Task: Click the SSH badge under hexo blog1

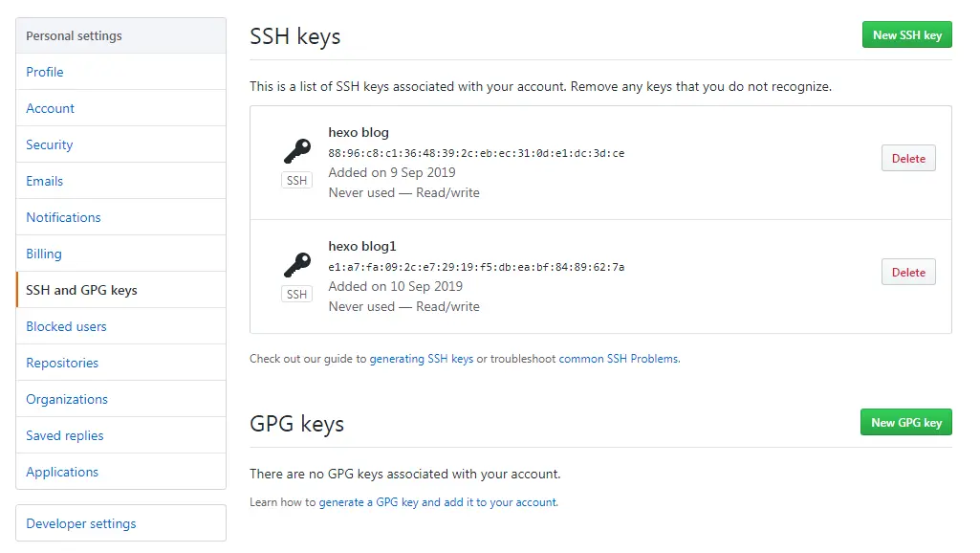Action: point(297,295)
